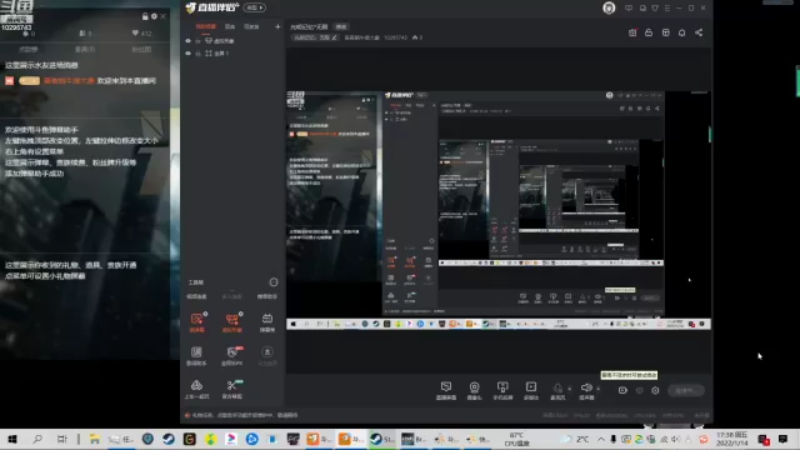This screenshot has height=450, width=800.
Task: Toggle the lock icon in danmu assistant window
Action: coord(145,16)
